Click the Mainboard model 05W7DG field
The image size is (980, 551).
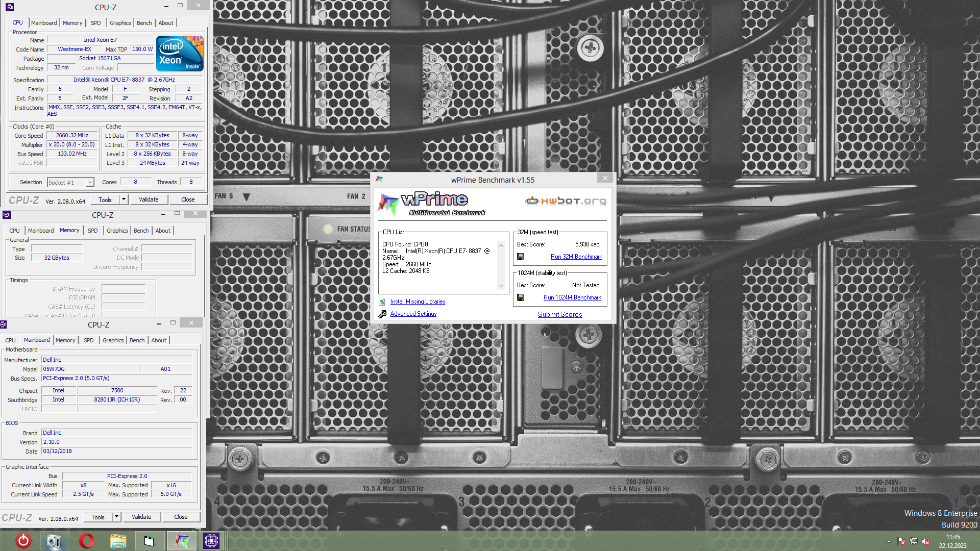[89, 369]
